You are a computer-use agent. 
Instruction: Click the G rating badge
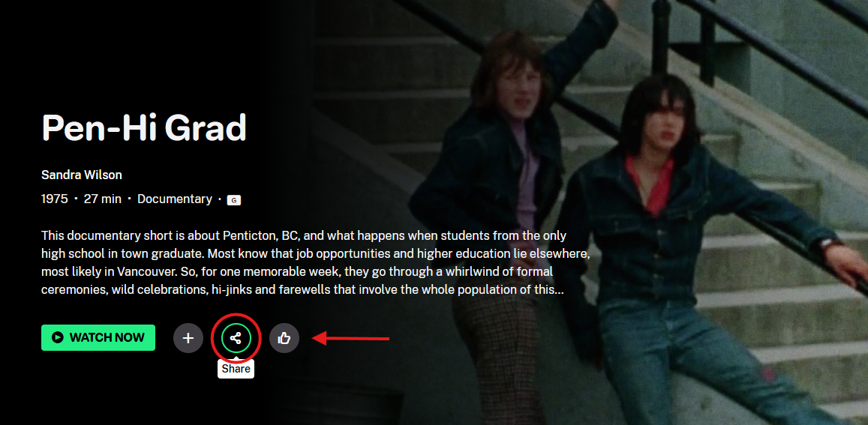point(233,200)
